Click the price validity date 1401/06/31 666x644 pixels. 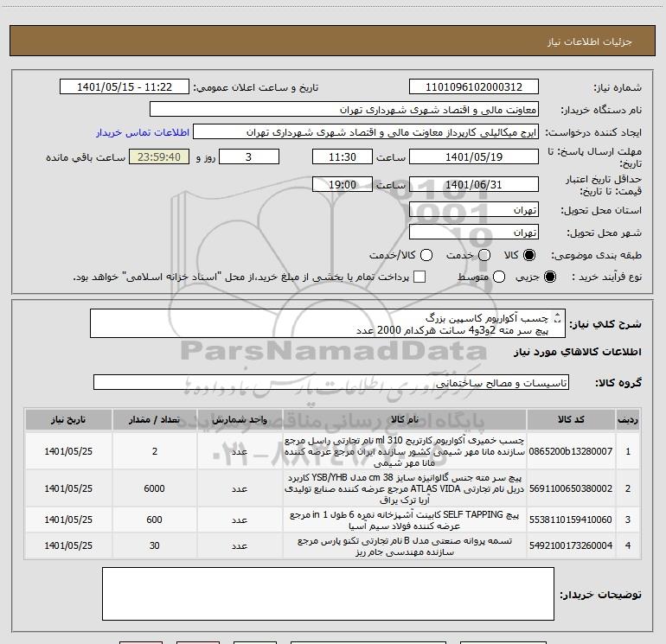[474, 184]
